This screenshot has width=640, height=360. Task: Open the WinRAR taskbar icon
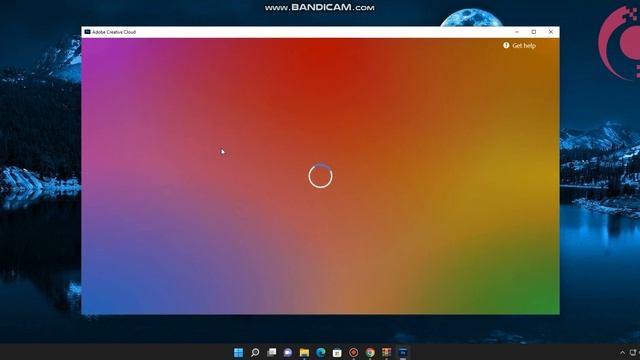[x=387, y=352]
